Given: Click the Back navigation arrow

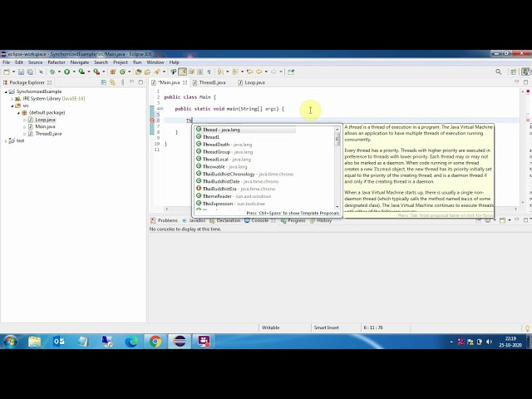Looking at the screenshot, I should click(259, 71).
